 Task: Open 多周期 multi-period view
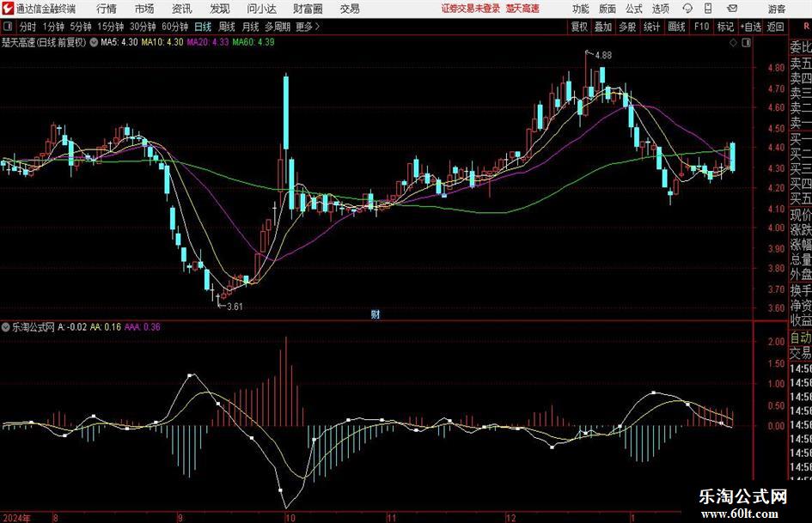click(278, 27)
